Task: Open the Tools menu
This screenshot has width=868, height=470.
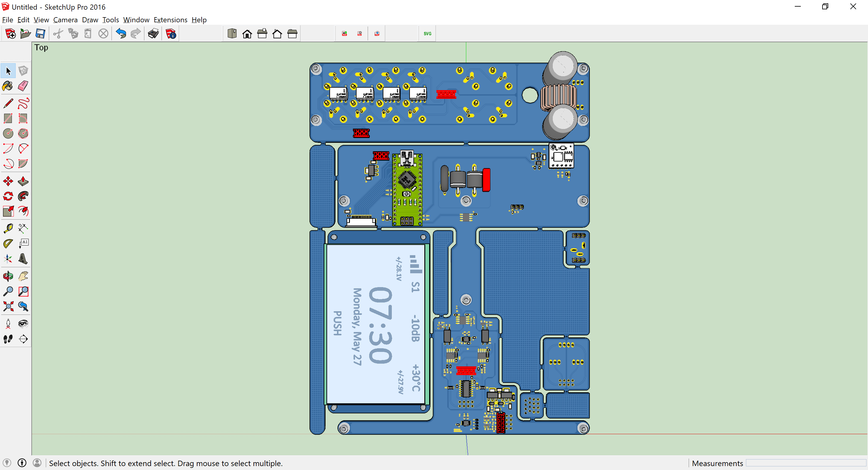Action: click(x=111, y=20)
